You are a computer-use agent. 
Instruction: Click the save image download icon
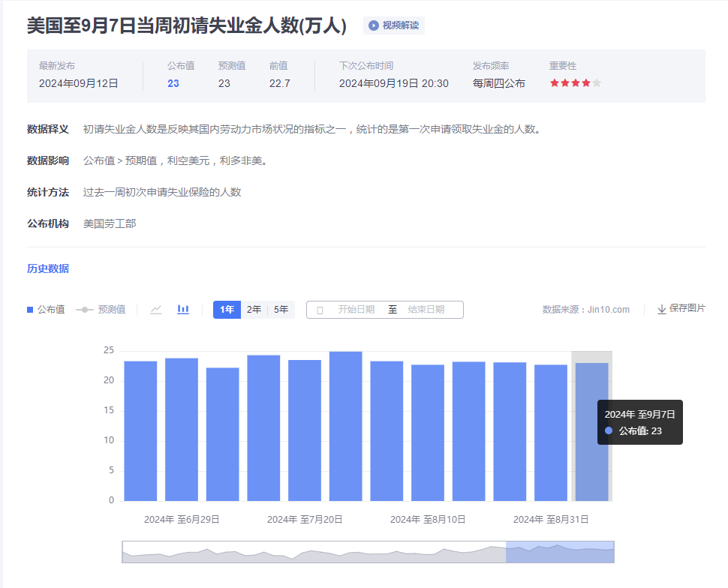[661, 309]
